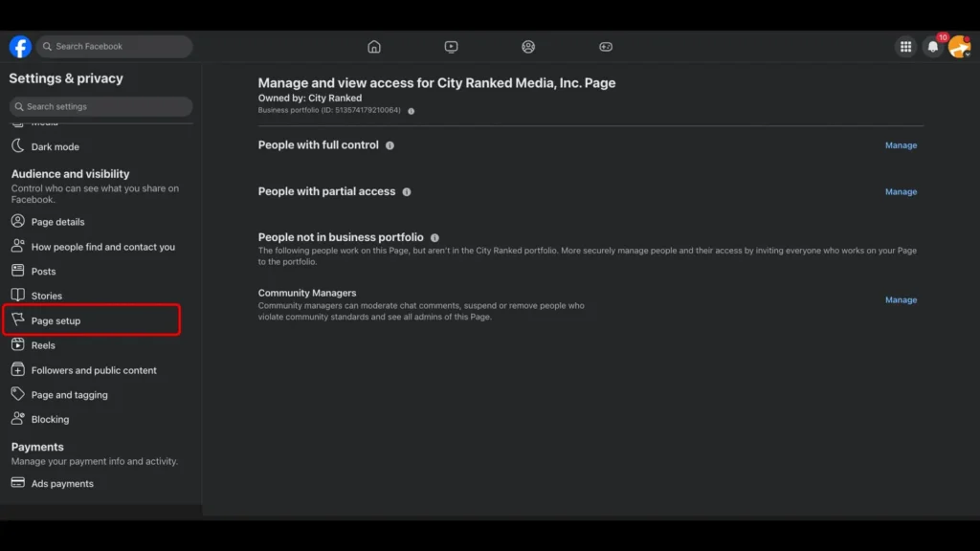Click the Owned by: City Ranked text

tap(310, 99)
